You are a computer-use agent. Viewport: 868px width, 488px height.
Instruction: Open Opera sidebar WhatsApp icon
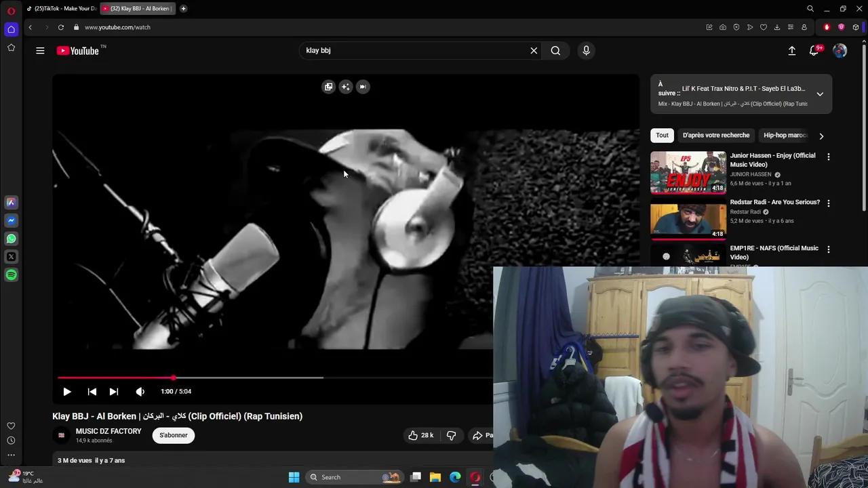11,239
